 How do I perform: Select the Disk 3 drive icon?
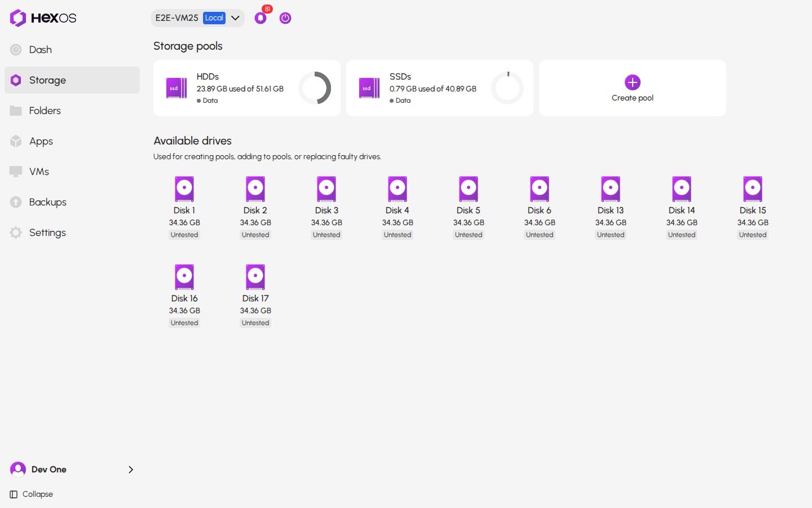pos(326,189)
